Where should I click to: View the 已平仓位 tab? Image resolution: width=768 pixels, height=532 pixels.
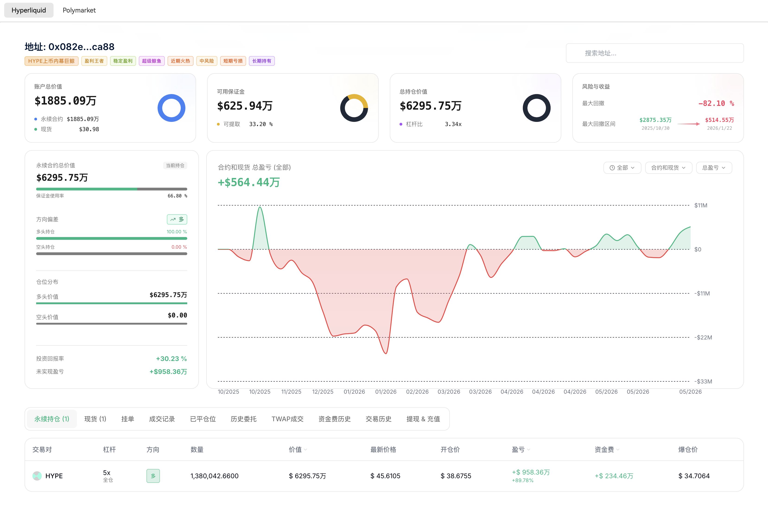pyautogui.click(x=203, y=419)
